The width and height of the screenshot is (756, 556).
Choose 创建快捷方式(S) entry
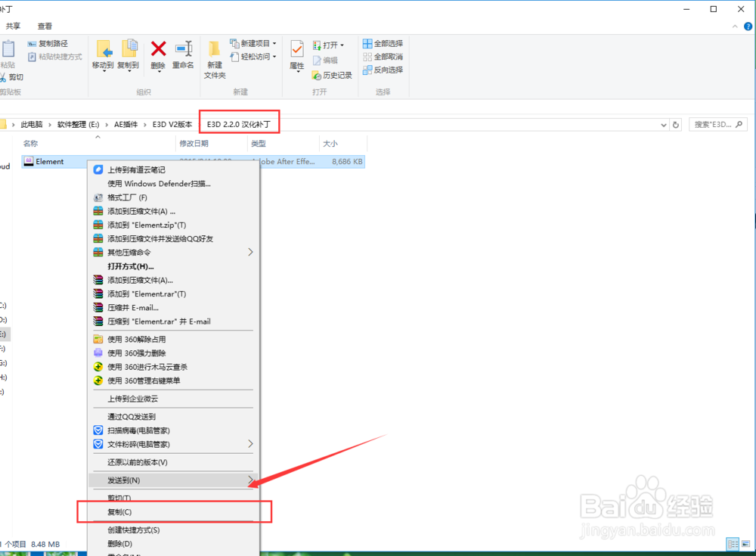coord(174,530)
